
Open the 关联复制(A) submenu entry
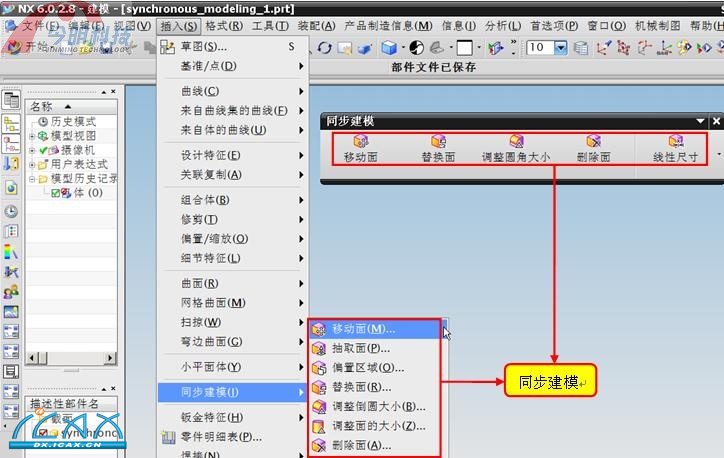(233, 175)
